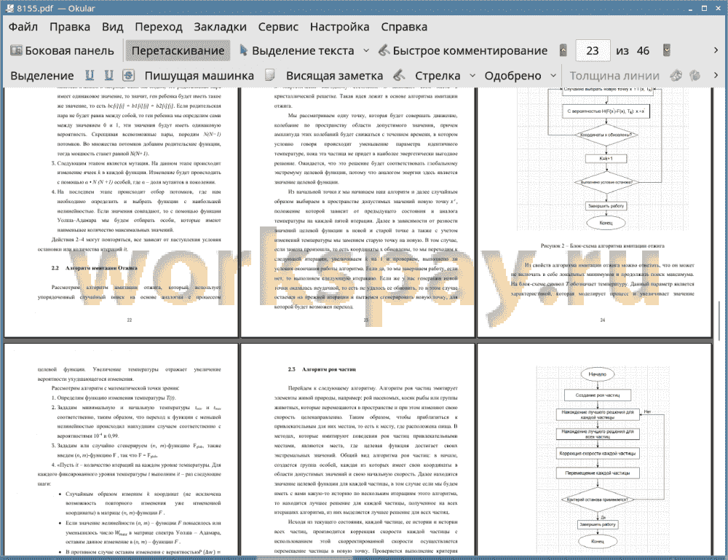
Task: Go to previous page with the up arrow icon
Action: click(563, 50)
